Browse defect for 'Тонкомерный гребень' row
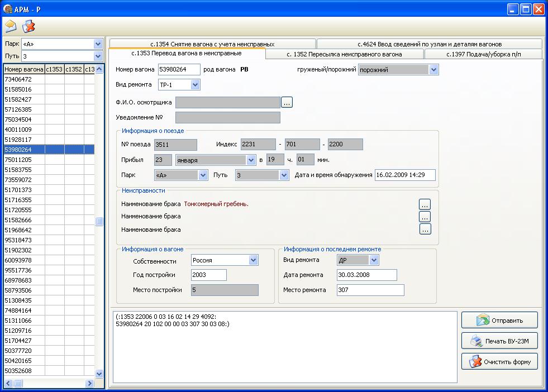The image size is (548, 392). [425, 204]
